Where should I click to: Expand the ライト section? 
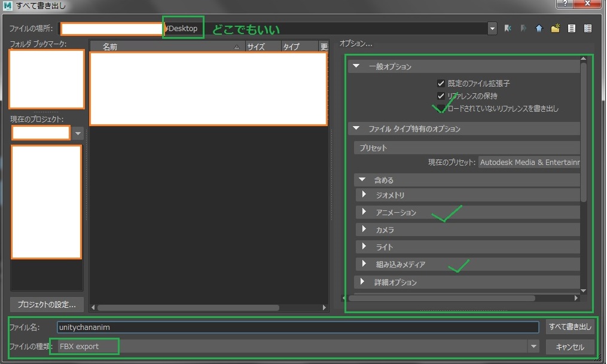coord(364,246)
